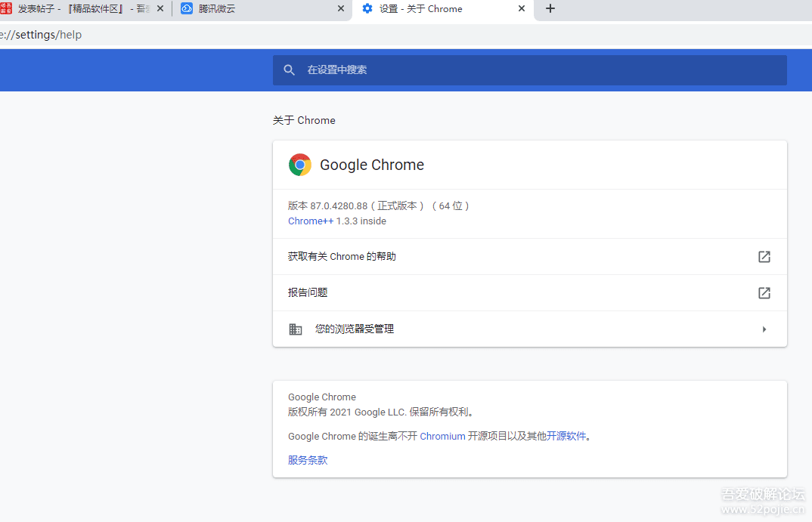Open the Chrome++ link
This screenshot has width=812, height=522.
coord(311,221)
